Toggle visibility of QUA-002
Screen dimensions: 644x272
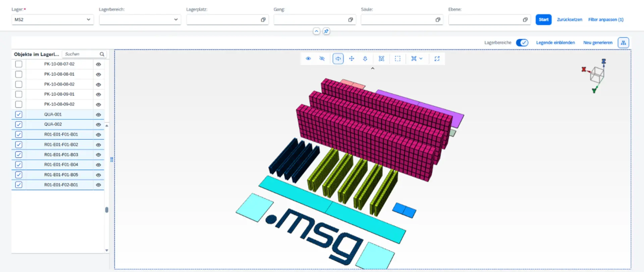tap(98, 125)
